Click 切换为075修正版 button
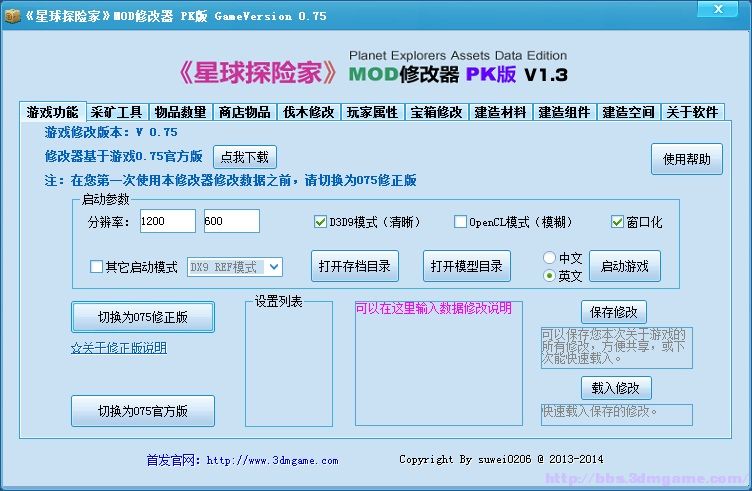Viewport: 752px width, 491px height. tap(143, 317)
